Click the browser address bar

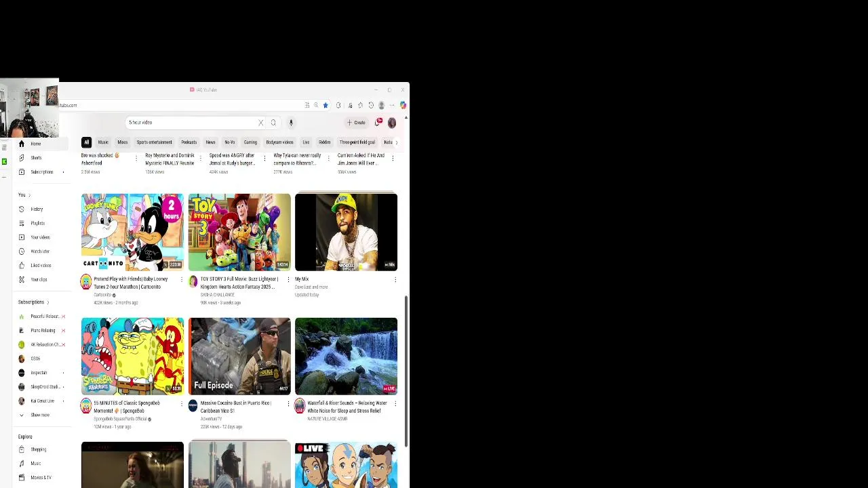(x=180, y=105)
